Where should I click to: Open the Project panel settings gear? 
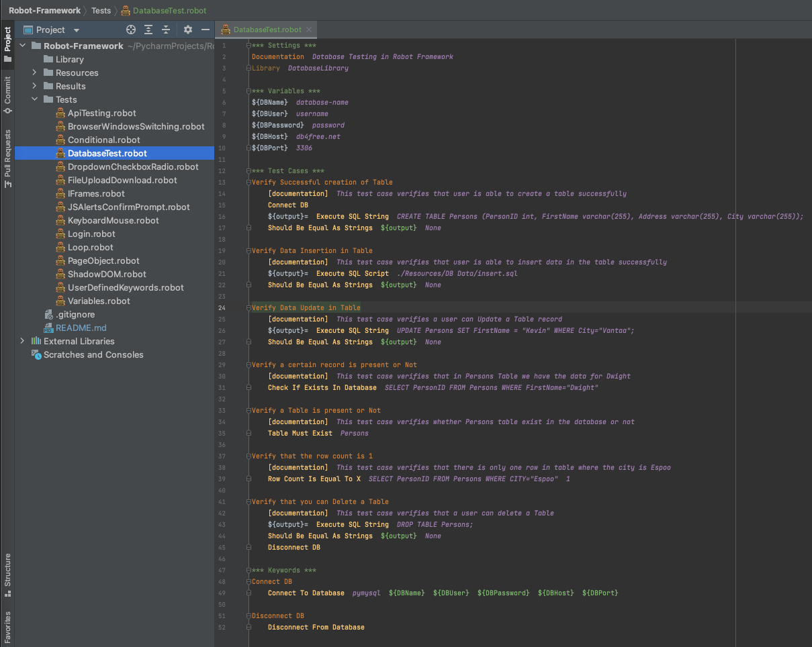[187, 30]
